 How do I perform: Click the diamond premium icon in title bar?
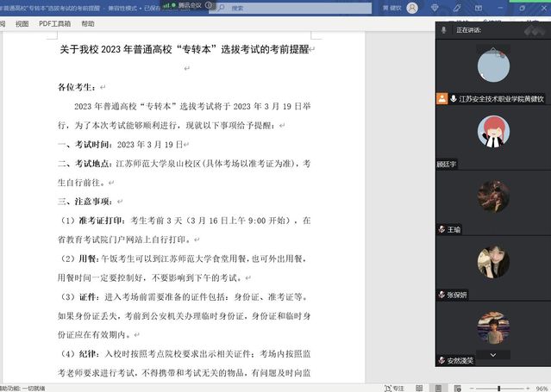click(x=434, y=7)
